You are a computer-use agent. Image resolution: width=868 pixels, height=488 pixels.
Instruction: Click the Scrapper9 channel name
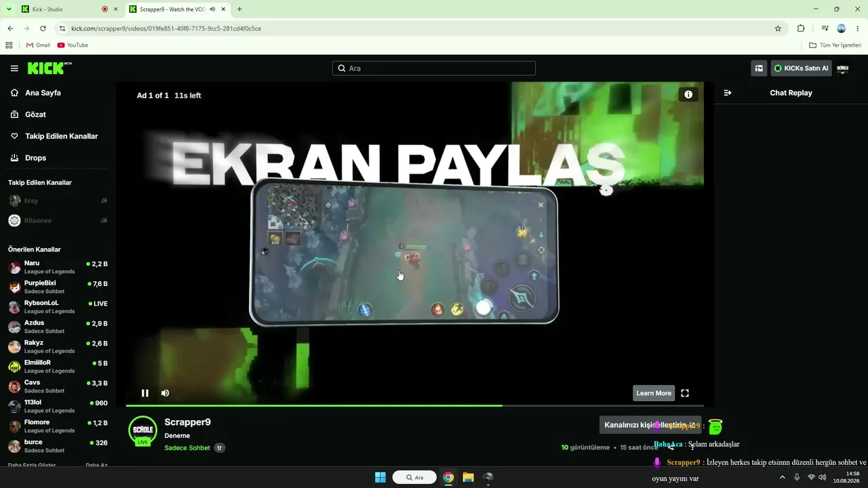[x=188, y=422]
